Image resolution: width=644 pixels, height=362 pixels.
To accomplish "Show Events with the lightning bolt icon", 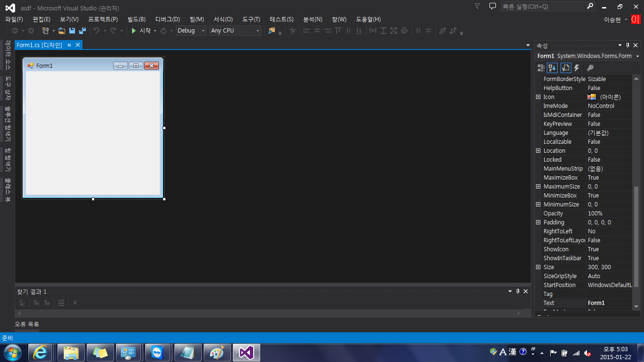I will (577, 68).
